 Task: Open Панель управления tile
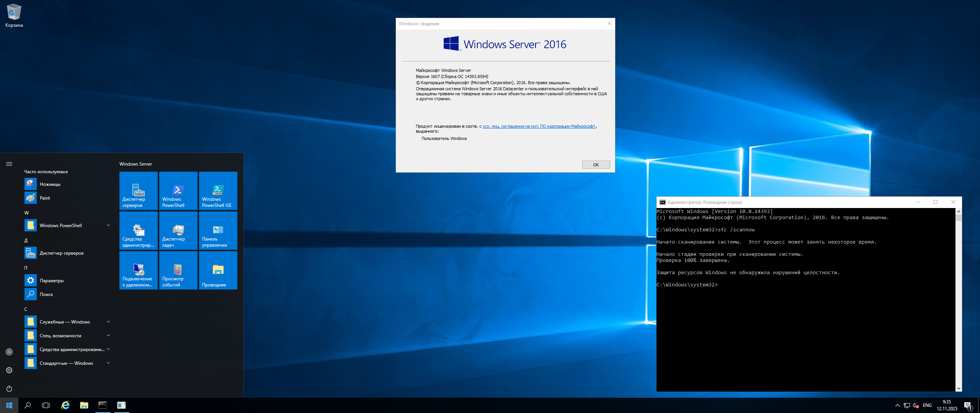point(218,231)
